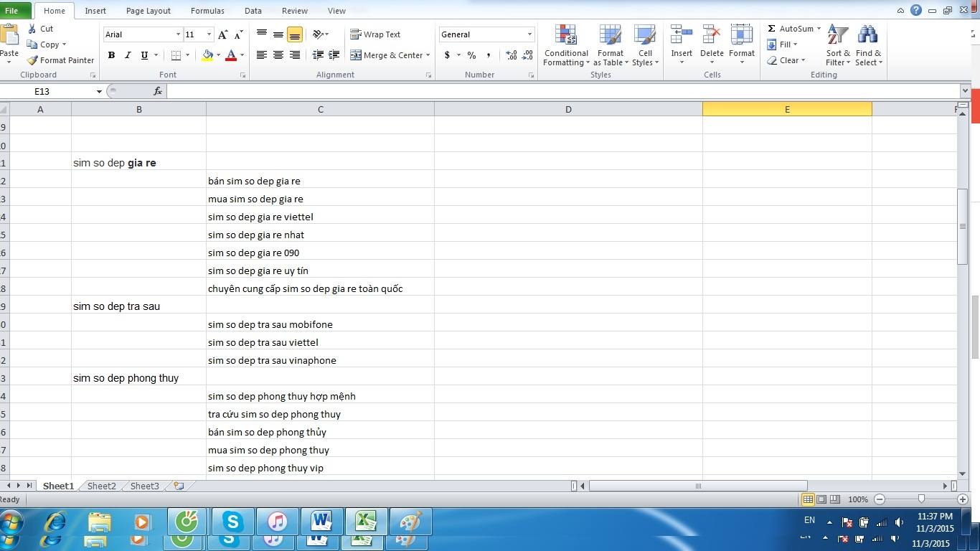Select Top Align
This screenshot has height=551, width=980.
(261, 34)
